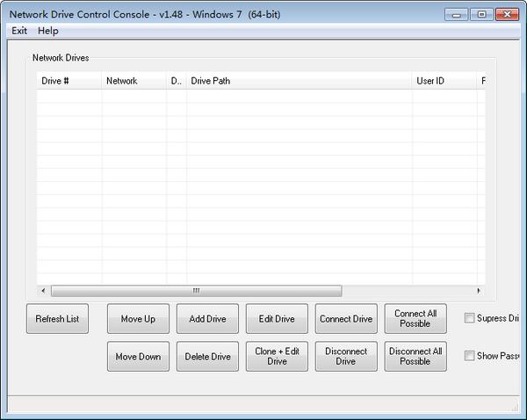Click Edit Drive button
The image size is (527, 420).
coord(277,319)
